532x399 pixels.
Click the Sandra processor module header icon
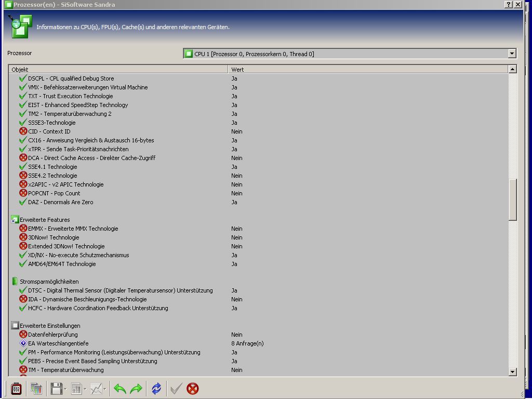click(20, 26)
